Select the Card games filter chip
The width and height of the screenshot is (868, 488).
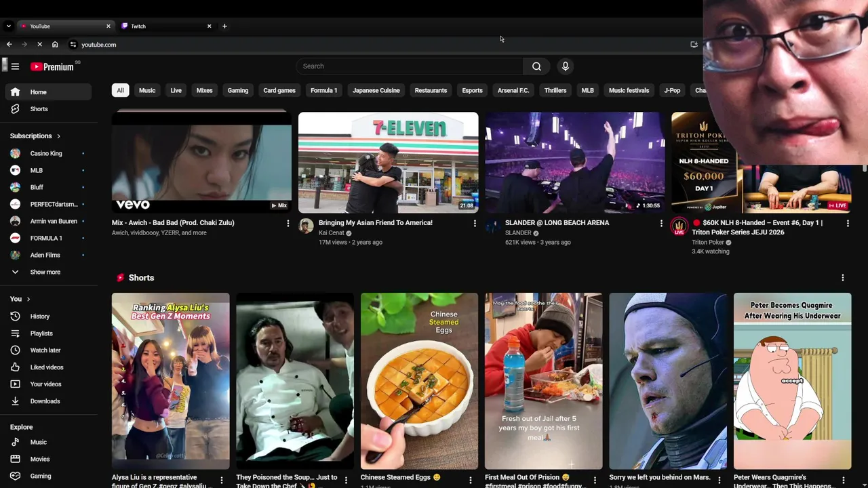(279, 90)
